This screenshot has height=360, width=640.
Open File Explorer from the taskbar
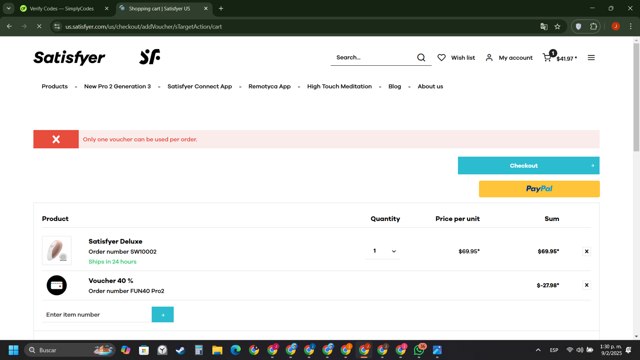click(217, 350)
